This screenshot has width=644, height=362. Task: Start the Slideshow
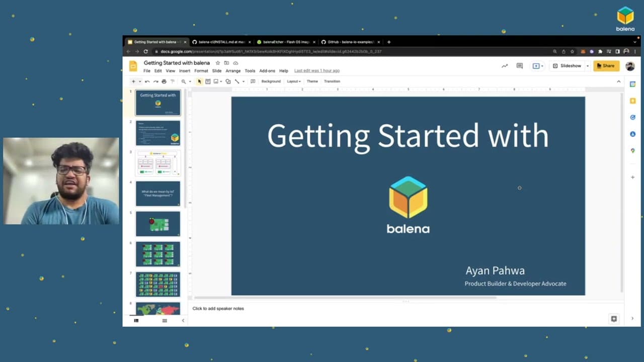tap(567, 66)
